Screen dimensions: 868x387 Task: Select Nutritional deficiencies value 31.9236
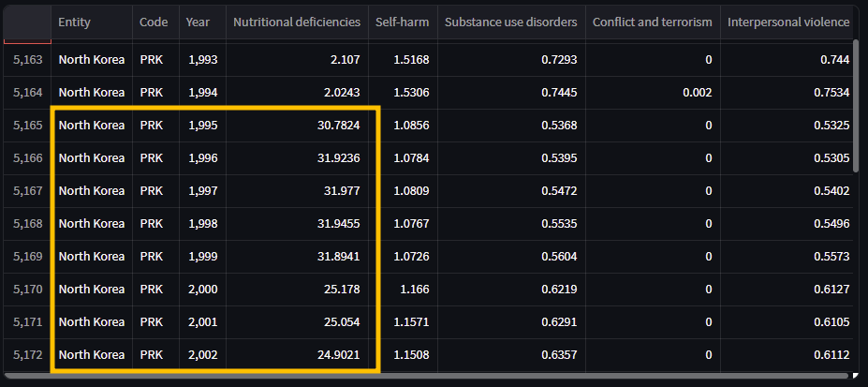coord(297,157)
